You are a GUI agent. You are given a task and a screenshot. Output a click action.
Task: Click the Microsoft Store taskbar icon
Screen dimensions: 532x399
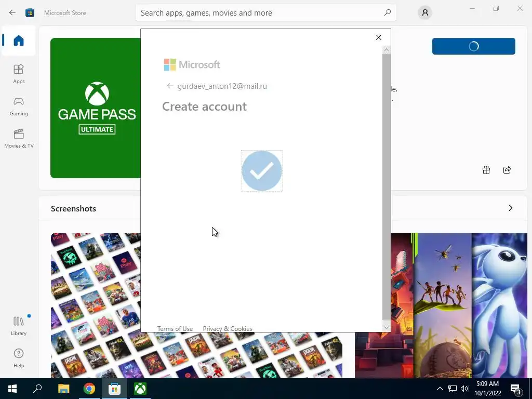point(115,389)
